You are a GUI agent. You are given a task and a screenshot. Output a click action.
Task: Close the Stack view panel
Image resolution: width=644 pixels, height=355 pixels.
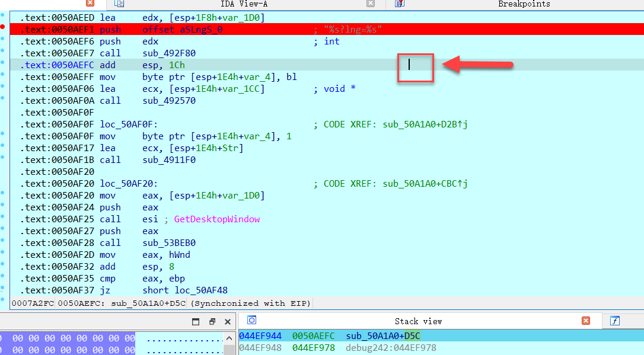[x=586, y=321]
